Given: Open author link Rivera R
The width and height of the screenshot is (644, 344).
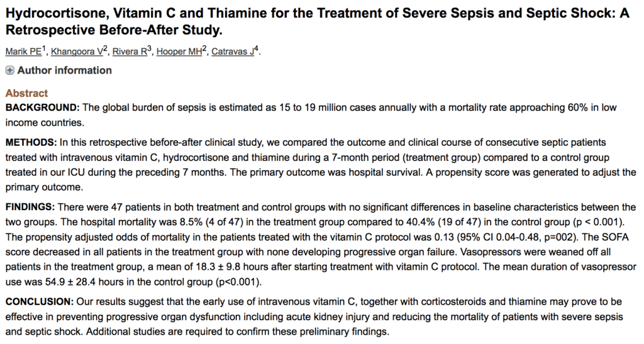Looking at the screenshot, I should click(x=130, y=52).
